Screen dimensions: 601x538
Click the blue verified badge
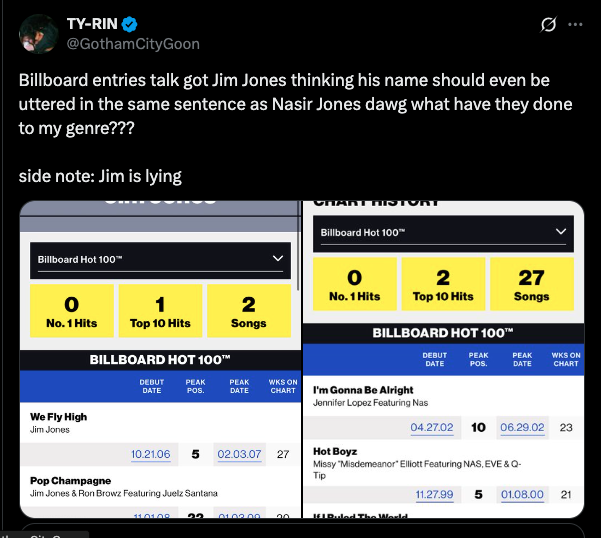click(x=129, y=25)
